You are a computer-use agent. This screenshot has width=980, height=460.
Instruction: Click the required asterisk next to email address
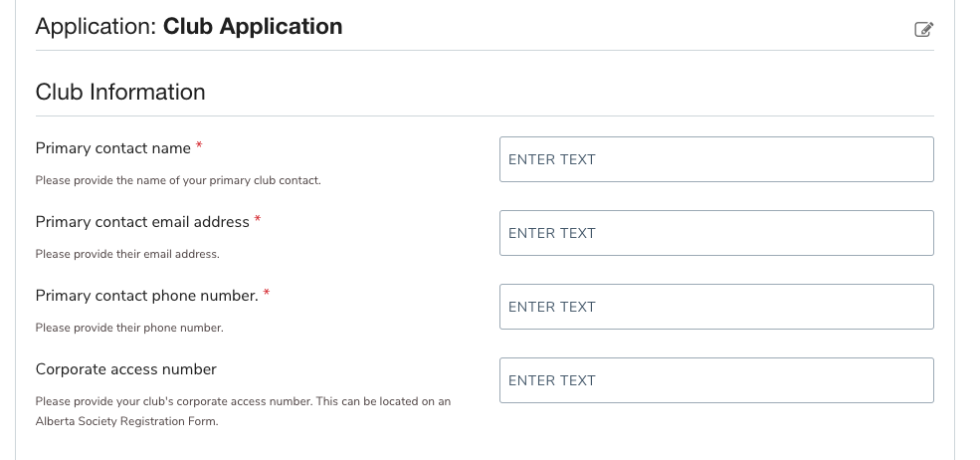[x=258, y=220]
